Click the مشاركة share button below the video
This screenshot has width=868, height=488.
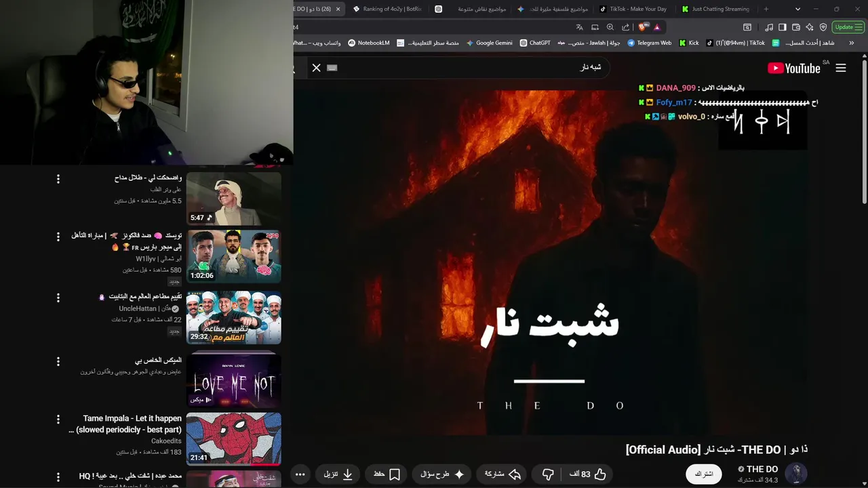point(502,474)
